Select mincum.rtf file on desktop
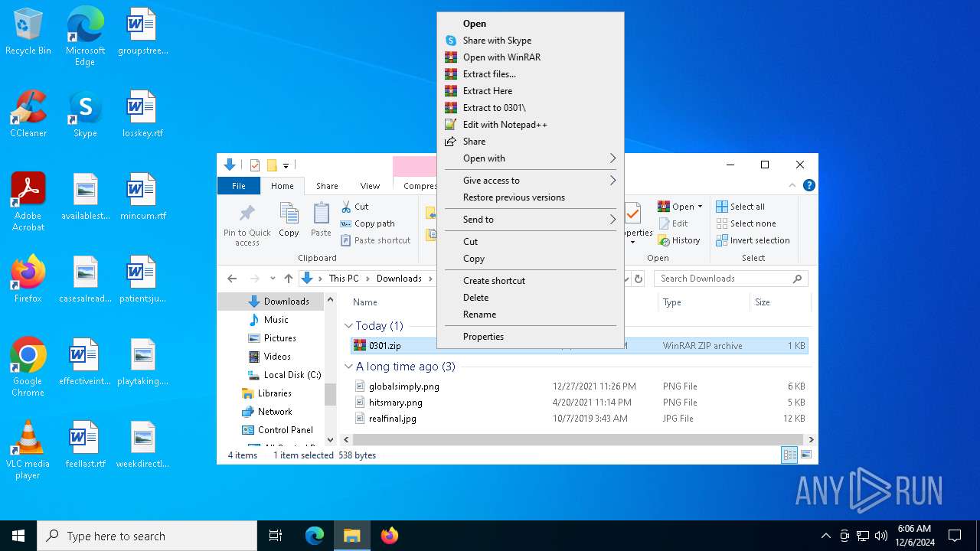 (x=142, y=197)
